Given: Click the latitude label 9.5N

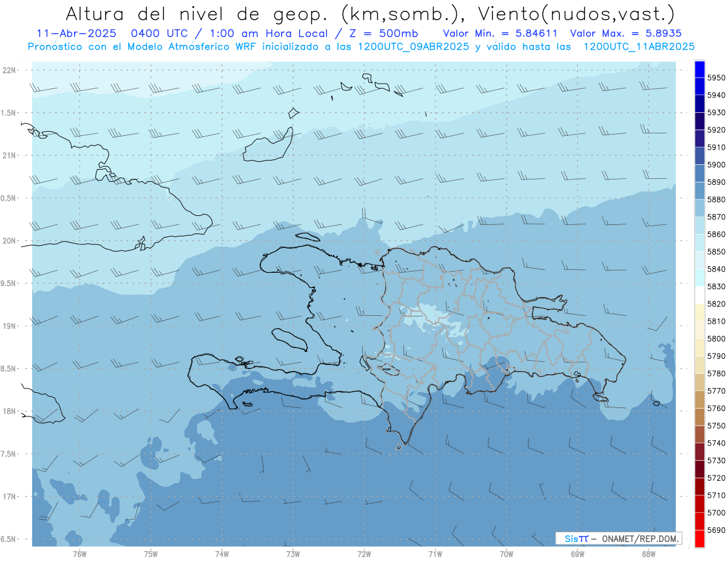Looking at the screenshot, I should point(9,284).
